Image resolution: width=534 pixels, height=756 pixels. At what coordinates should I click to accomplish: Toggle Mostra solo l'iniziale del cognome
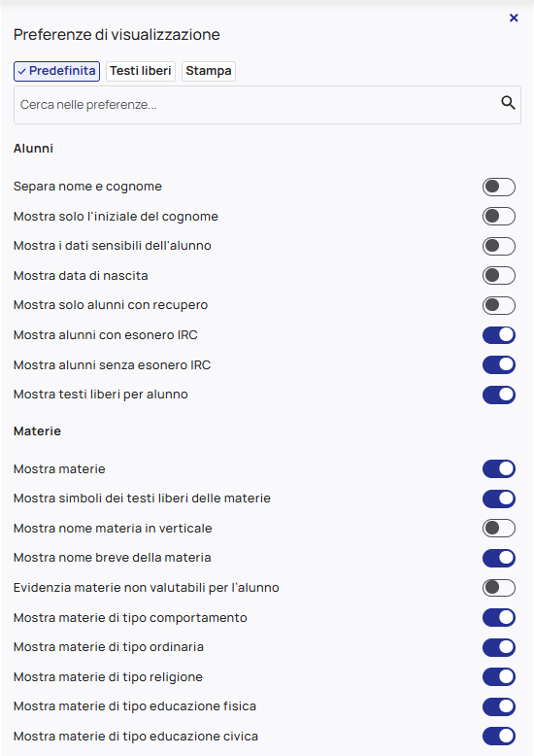[x=499, y=217]
